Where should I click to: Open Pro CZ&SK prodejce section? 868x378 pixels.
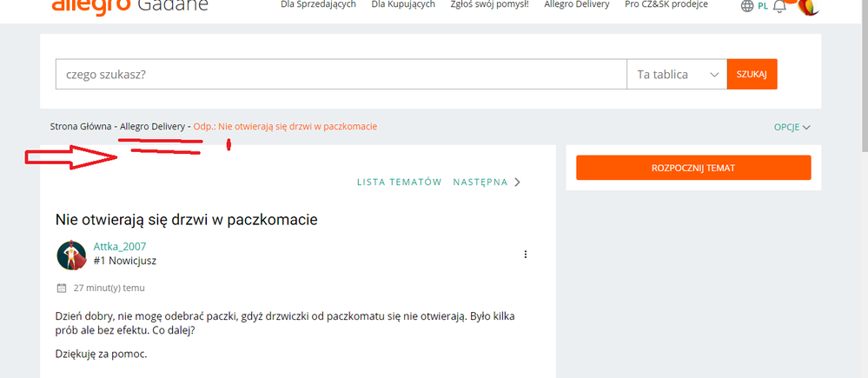click(666, 4)
